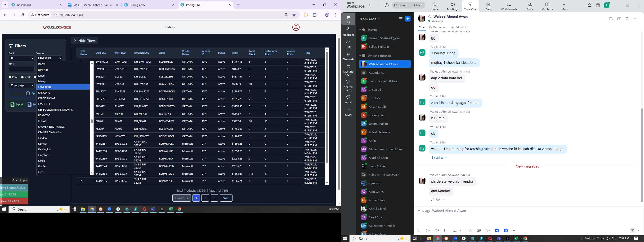
Task: Choose KEY SOURCE INTERNATIONAL from the vendor list
Action: pyautogui.click(x=63, y=109)
